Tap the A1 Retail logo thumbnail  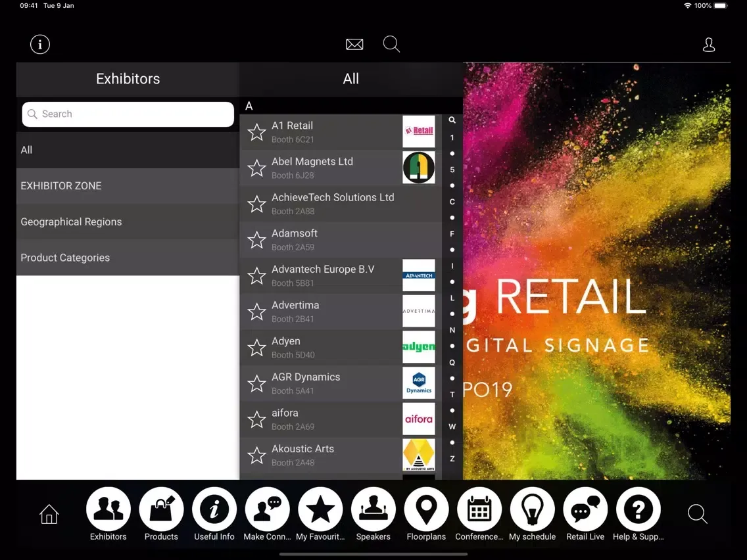pos(419,131)
